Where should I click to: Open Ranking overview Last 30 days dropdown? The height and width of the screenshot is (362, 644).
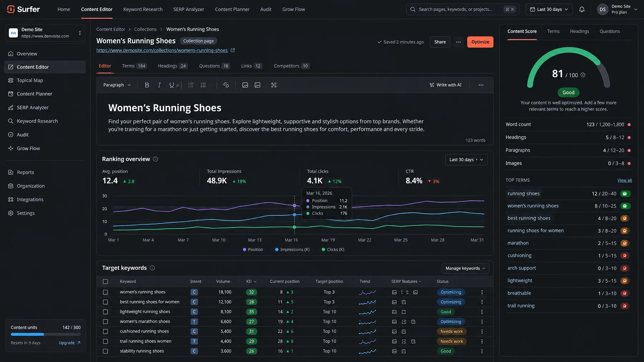click(466, 160)
